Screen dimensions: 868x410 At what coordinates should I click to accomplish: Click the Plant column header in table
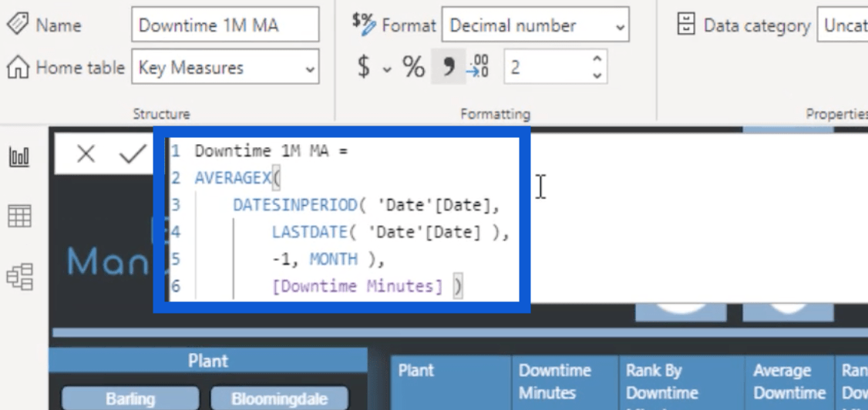click(x=452, y=382)
